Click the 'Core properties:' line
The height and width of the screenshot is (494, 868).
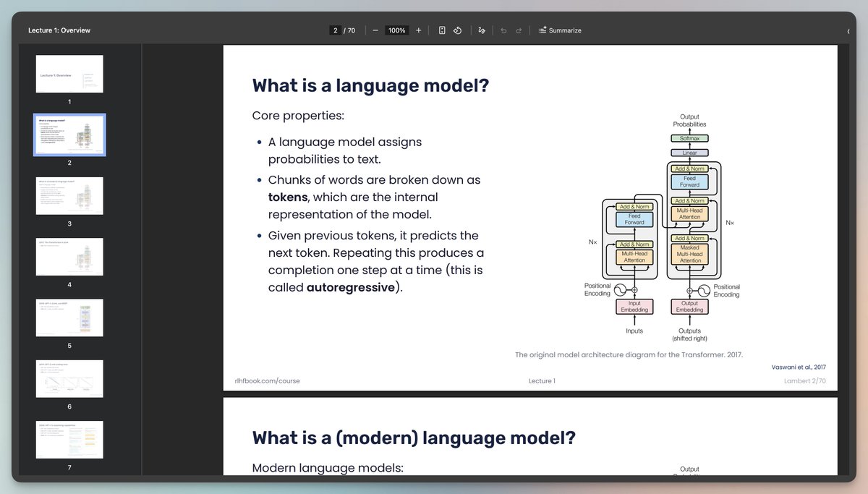[298, 116]
